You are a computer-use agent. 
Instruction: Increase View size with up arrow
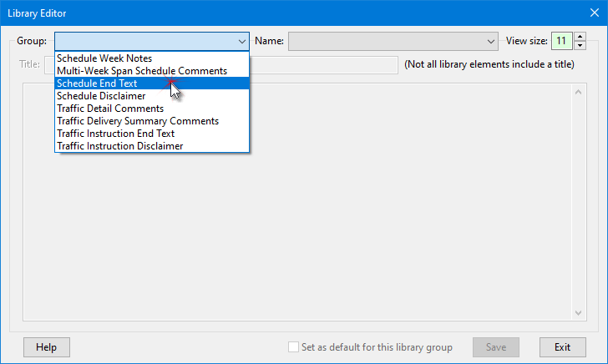pyautogui.click(x=580, y=36)
